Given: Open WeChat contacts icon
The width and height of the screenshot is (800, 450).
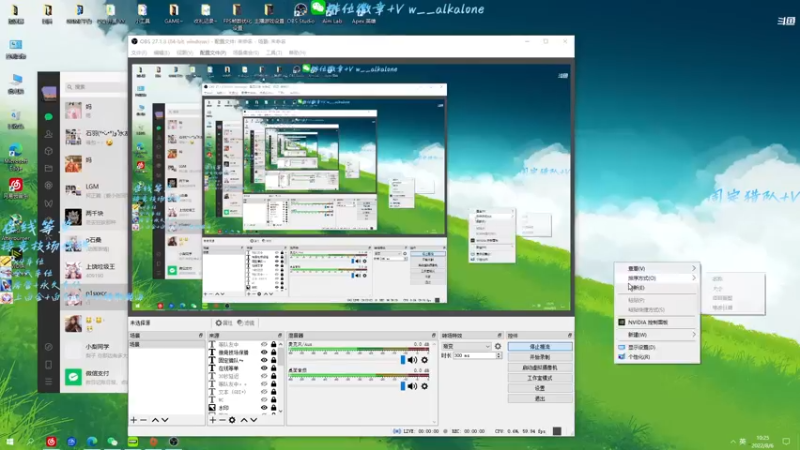Looking at the screenshot, I should (48, 134).
